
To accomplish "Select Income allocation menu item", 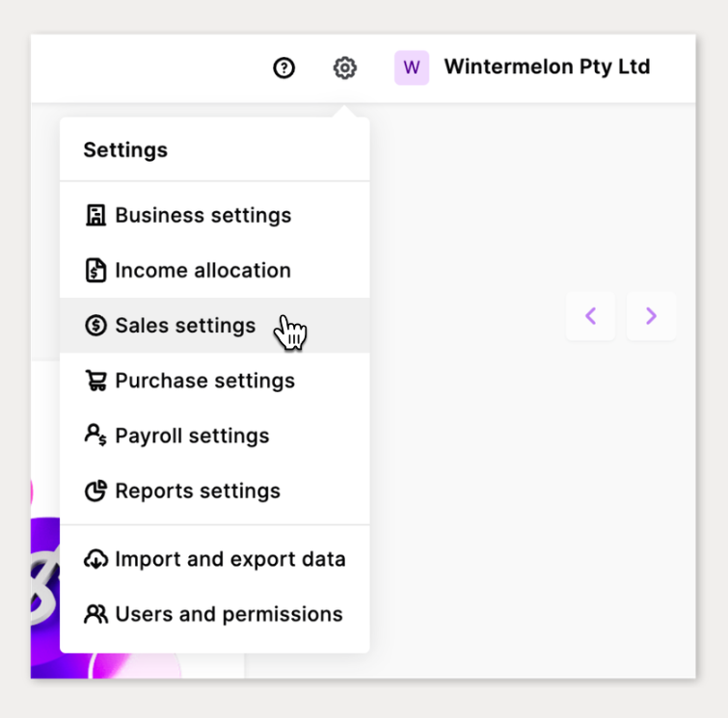I will pyautogui.click(x=202, y=271).
